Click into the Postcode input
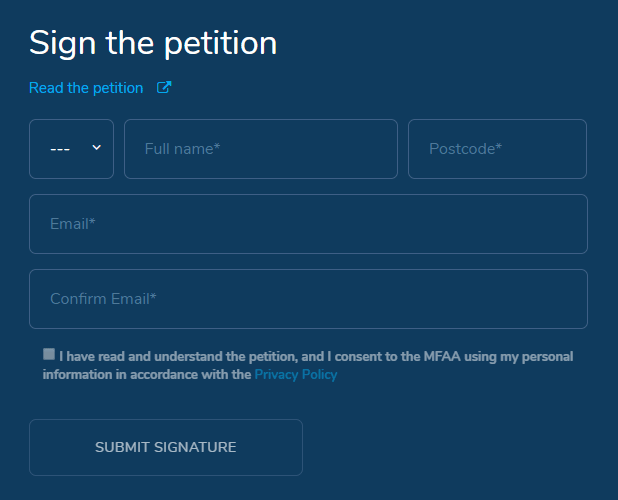This screenshot has width=618, height=500. [x=497, y=149]
